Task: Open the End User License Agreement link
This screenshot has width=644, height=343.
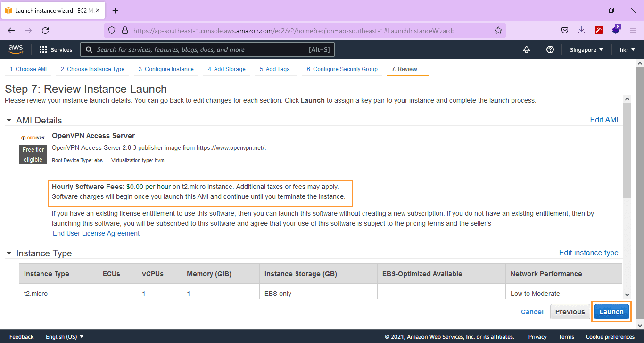Action: [x=96, y=233]
